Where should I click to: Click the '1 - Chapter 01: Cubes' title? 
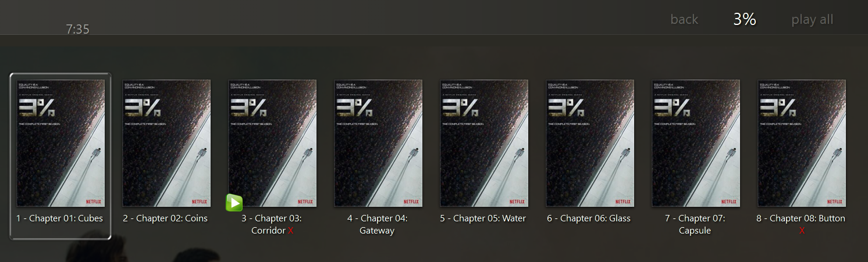(60, 218)
